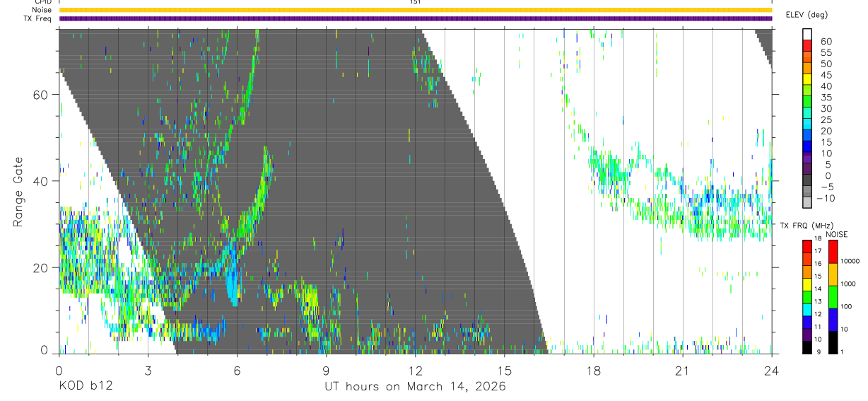This screenshot has height=401, width=868.
Task: Click the 'NOISE' legend title
Action: click(837, 234)
